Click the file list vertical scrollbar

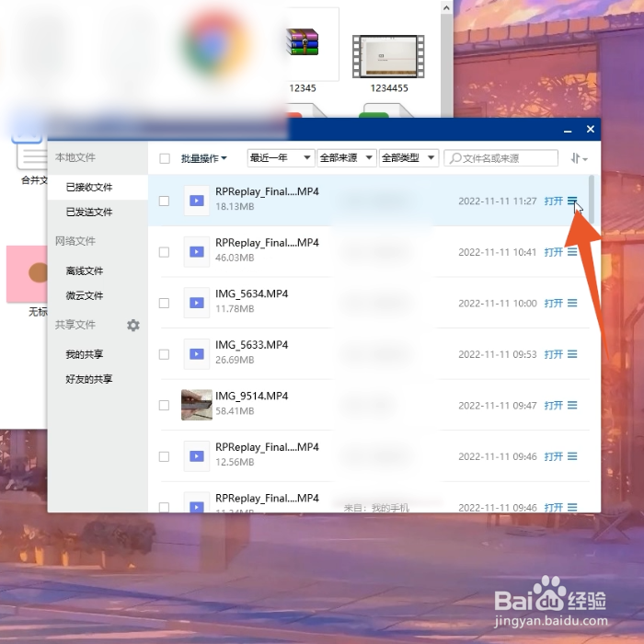[592, 200]
